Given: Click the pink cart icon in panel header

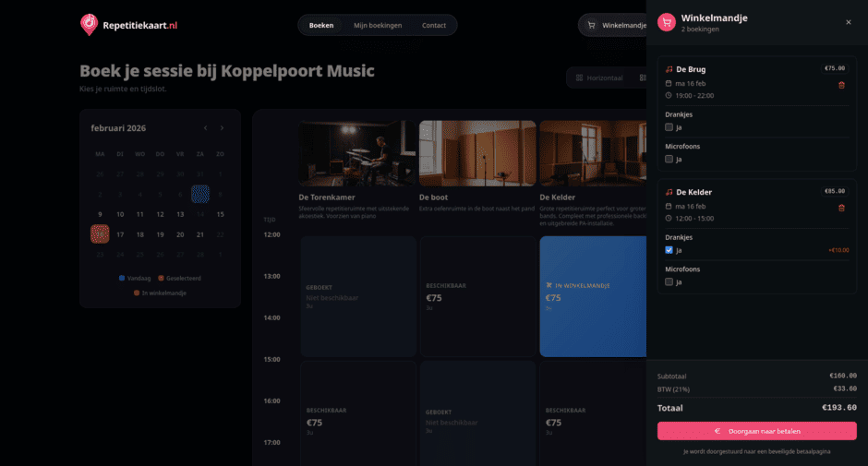Looking at the screenshot, I should pos(667,23).
